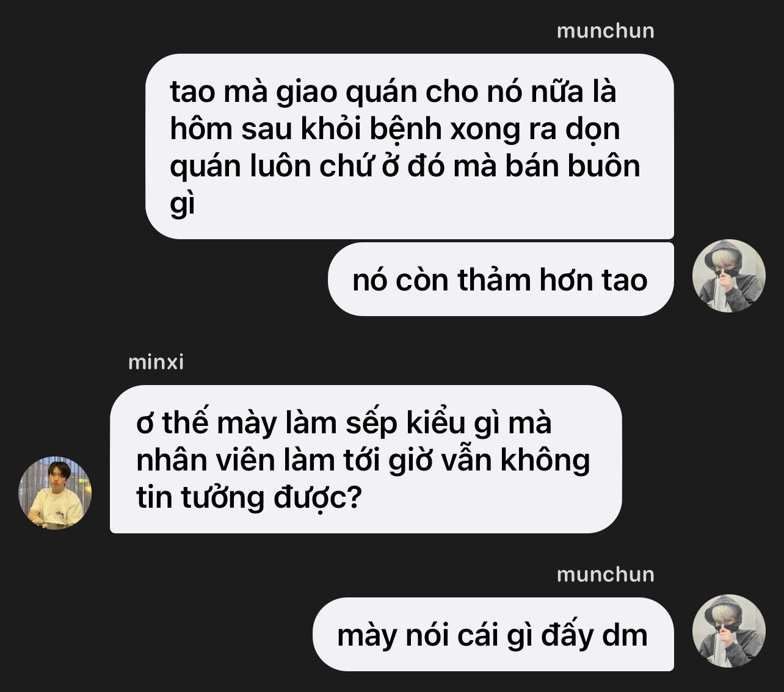Select the message starting "tao mà giao quán"
784x692 pixels.
point(410,146)
